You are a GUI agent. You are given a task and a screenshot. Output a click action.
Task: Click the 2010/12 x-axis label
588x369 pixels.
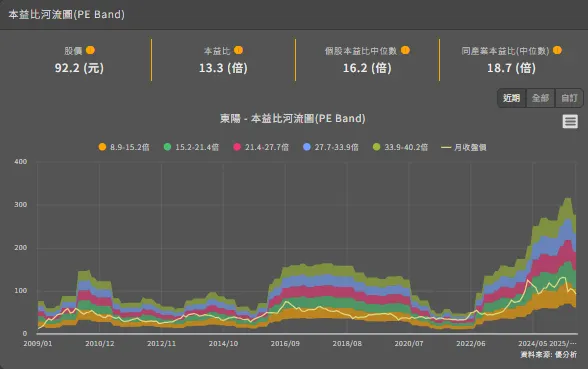click(99, 344)
